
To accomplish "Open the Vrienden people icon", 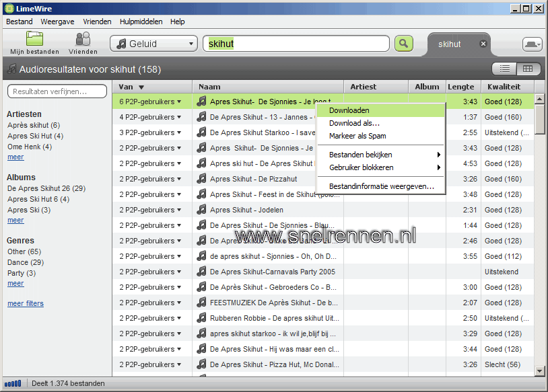I will [x=83, y=38].
